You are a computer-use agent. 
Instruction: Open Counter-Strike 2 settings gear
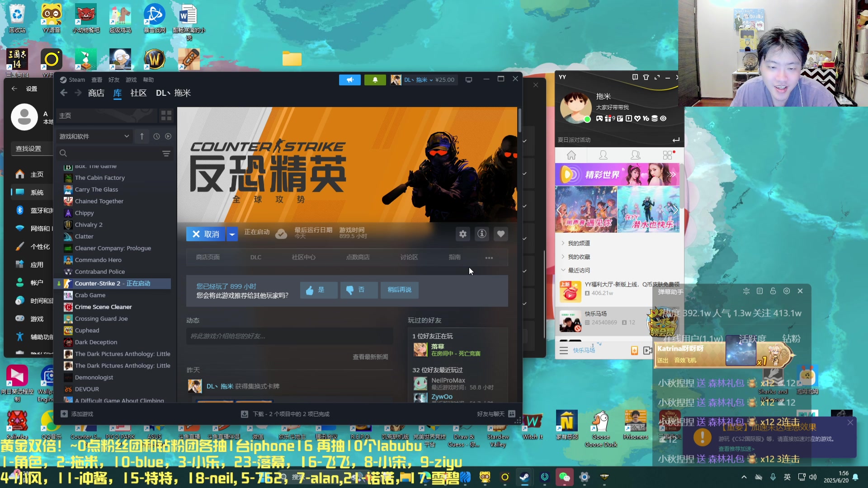click(x=463, y=234)
